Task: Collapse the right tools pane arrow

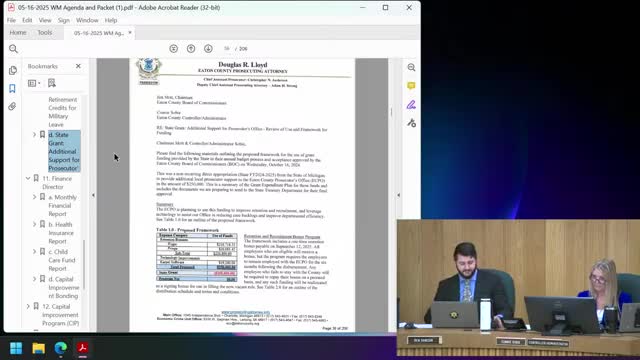Action: click(399, 195)
